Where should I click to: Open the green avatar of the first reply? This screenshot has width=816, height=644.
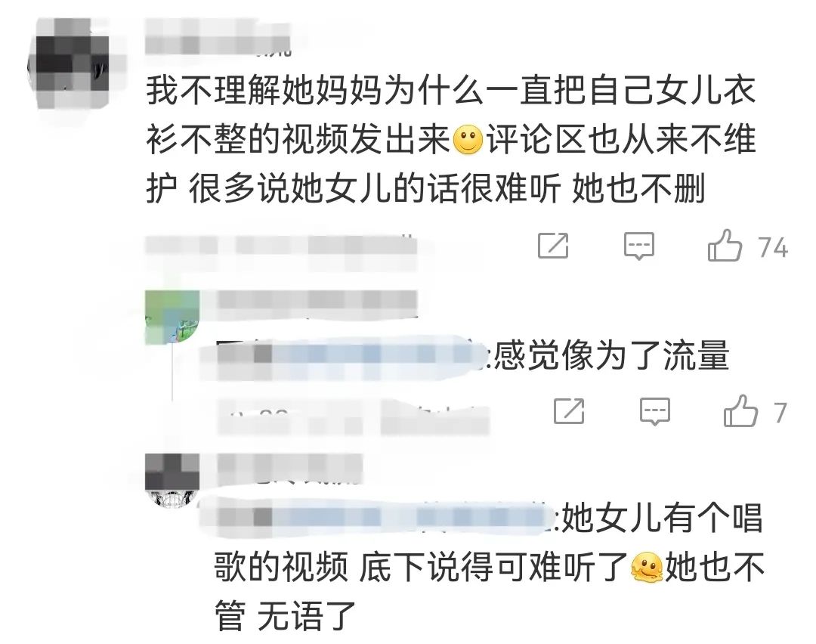click(x=172, y=317)
